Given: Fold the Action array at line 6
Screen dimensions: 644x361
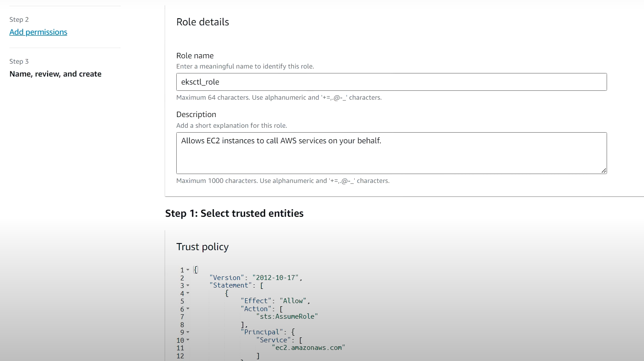Looking at the screenshot, I should (x=188, y=308).
